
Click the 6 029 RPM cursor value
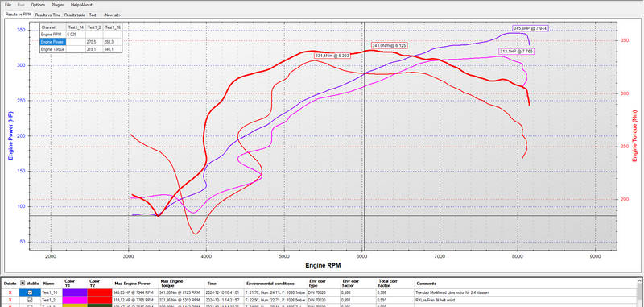click(x=76, y=35)
